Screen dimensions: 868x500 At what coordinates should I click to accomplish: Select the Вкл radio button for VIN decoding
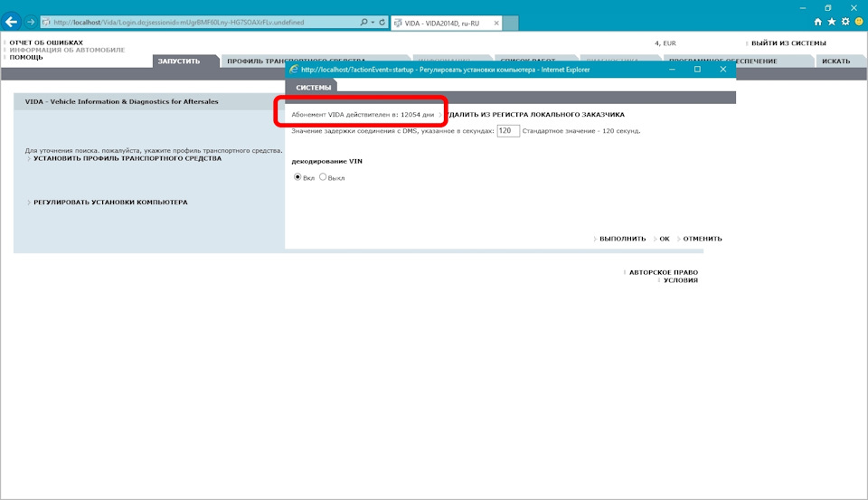pos(297,177)
